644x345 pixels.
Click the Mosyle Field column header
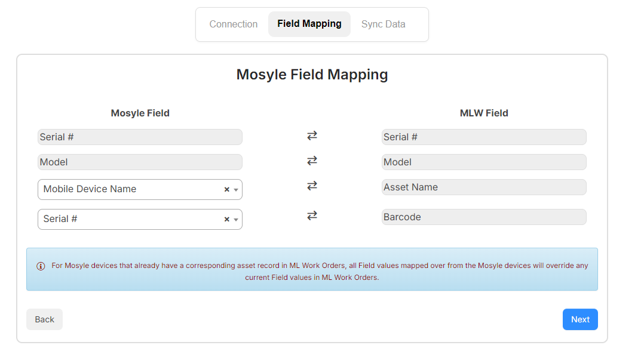pyautogui.click(x=140, y=113)
